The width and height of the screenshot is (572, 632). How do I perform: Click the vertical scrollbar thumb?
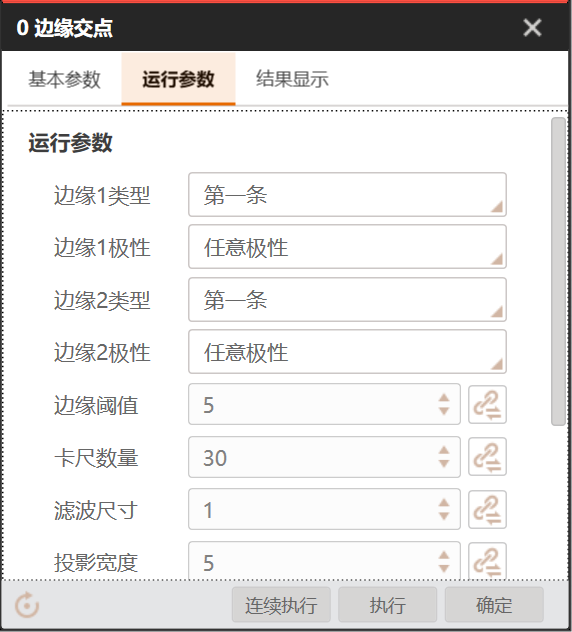558,271
